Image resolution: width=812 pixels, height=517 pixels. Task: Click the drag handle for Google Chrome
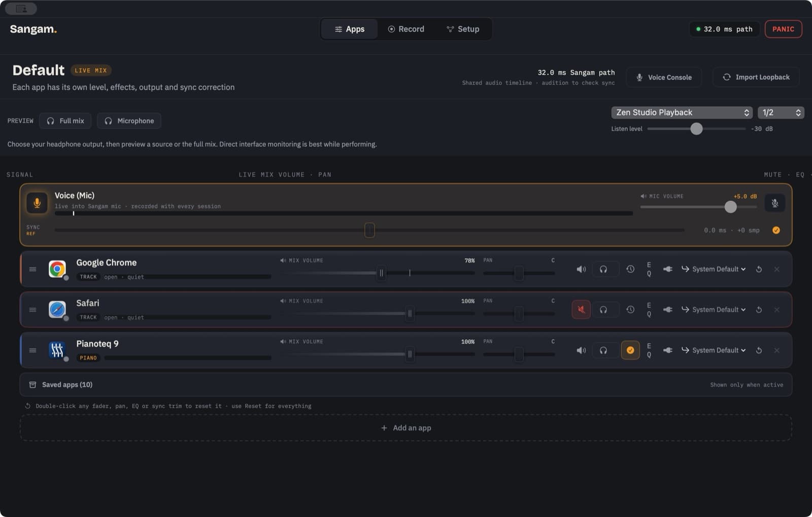click(x=32, y=269)
